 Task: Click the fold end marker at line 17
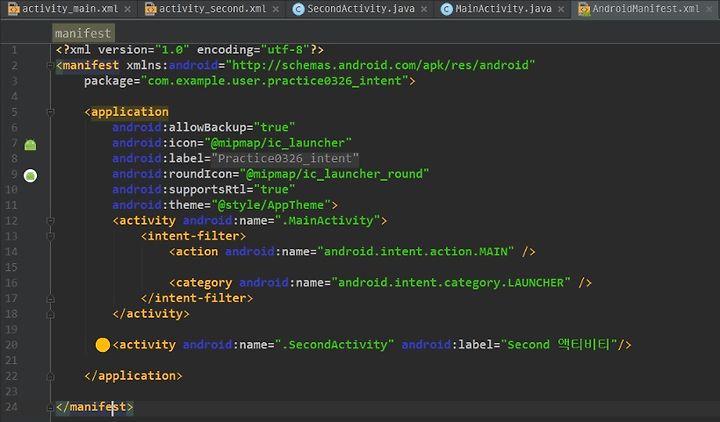point(51,299)
